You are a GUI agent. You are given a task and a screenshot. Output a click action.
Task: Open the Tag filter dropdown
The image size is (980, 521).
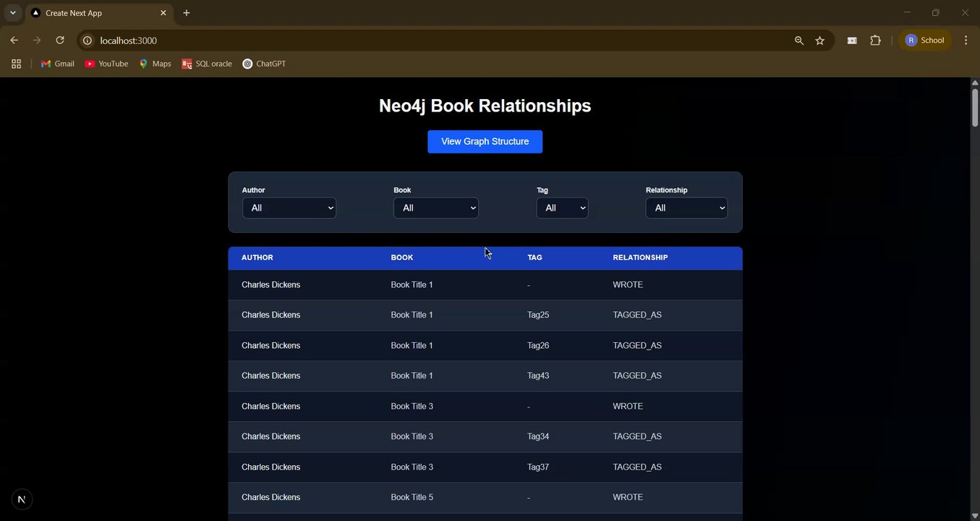point(563,208)
